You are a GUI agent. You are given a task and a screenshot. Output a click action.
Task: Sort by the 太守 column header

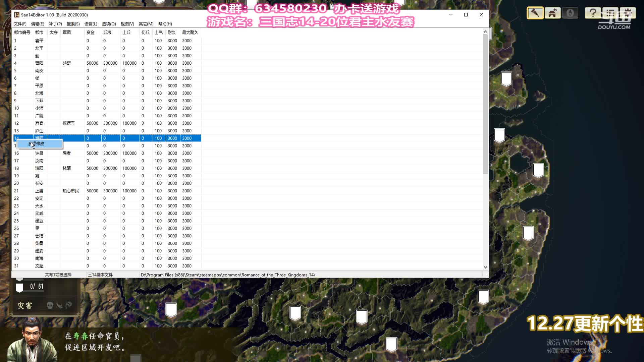coord(54,33)
